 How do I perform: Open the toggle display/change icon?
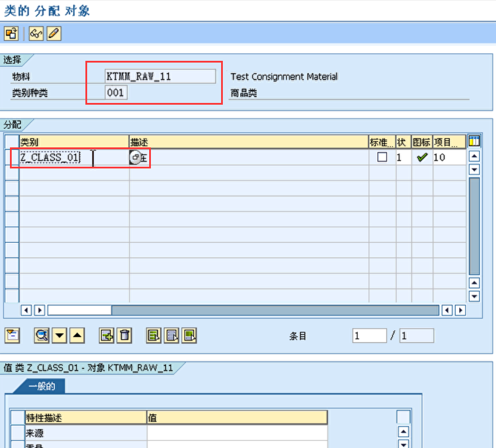pos(11,33)
